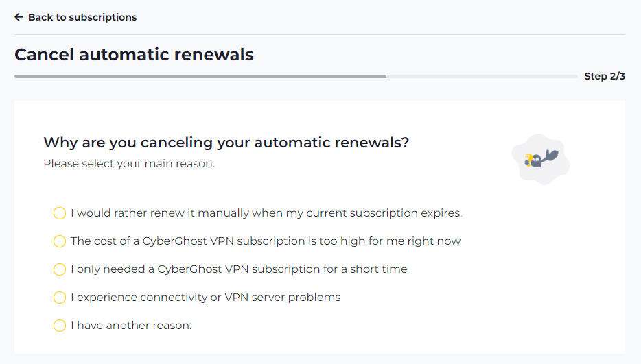This screenshot has width=641, height=364.
Task: Select the connectivity or VPN server problems radio
Action: [60, 298]
